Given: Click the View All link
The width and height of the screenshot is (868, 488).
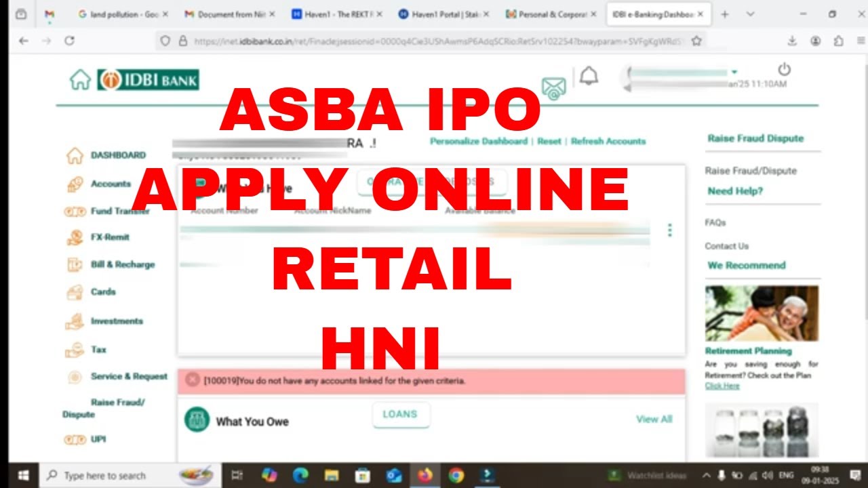Looking at the screenshot, I should [654, 419].
